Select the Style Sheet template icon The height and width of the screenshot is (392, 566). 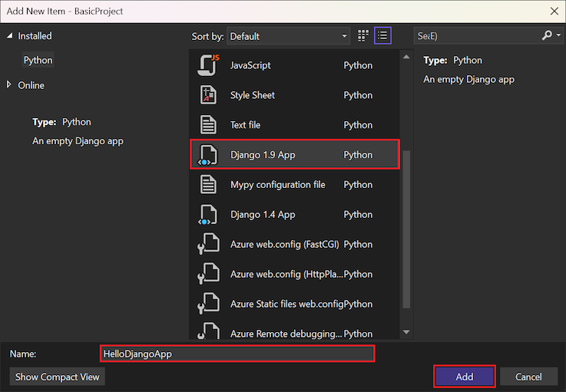208,95
